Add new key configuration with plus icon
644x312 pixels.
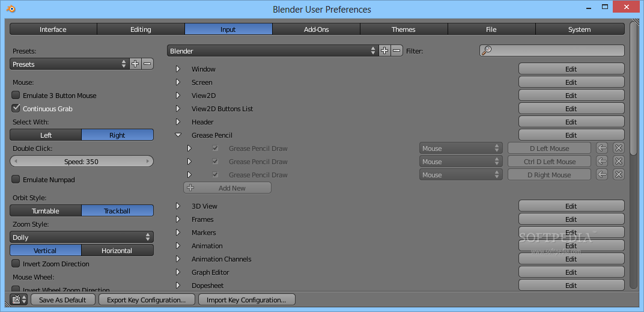click(384, 51)
